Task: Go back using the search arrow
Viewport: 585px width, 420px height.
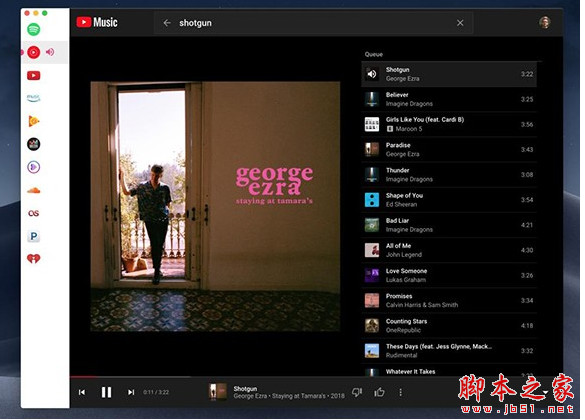Action: point(167,23)
